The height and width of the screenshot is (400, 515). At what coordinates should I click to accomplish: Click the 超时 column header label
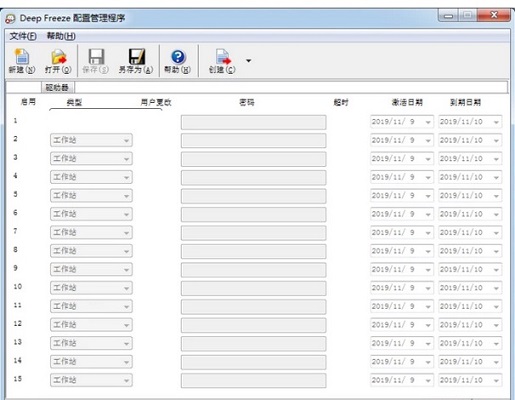coord(341,102)
